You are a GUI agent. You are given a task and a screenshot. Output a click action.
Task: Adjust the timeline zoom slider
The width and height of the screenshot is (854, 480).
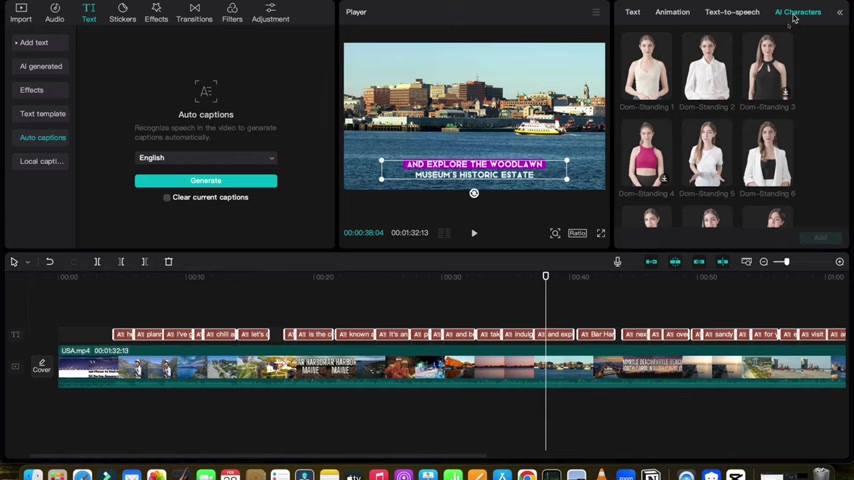tap(786, 262)
